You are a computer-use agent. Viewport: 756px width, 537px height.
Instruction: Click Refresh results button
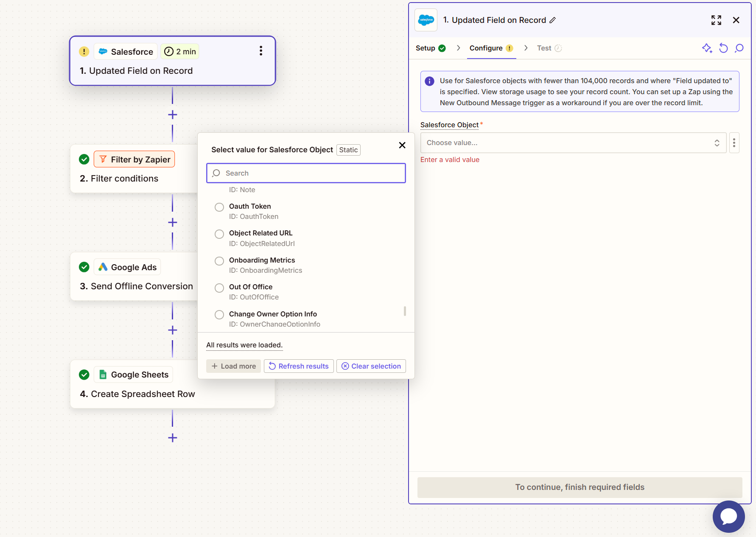(x=299, y=366)
